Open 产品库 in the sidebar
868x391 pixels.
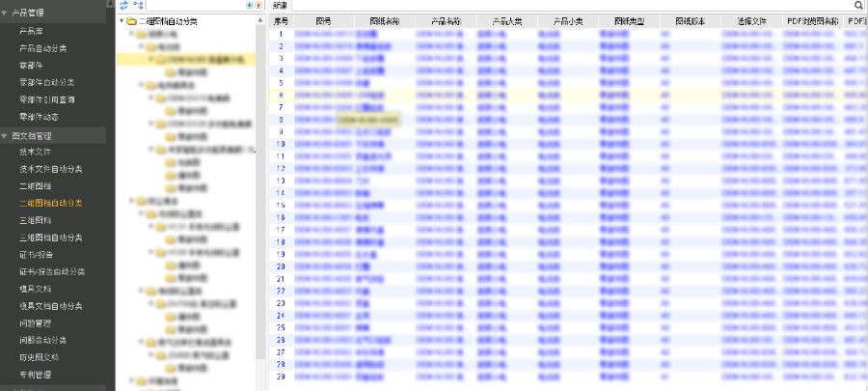pyautogui.click(x=30, y=31)
